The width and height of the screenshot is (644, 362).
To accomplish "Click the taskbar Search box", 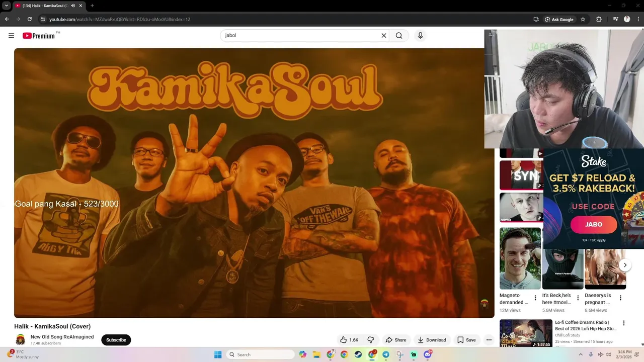I will [x=260, y=354].
